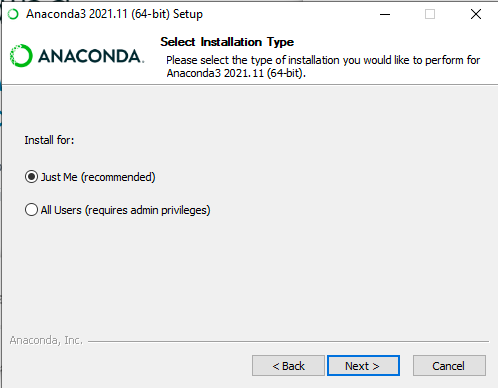This screenshot has width=498, height=388.
Task: Minimize the Anaconda3 Setup window
Action: 385,14
